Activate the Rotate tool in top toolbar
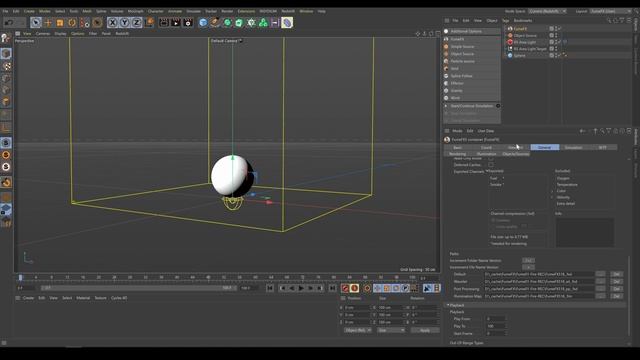The image size is (640, 360). click(72, 23)
